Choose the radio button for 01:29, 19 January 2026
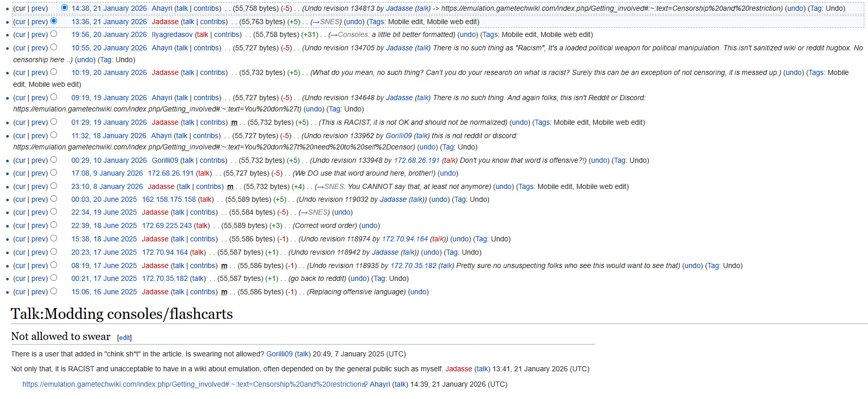This screenshot has width=868, height=399. (54, 122)
